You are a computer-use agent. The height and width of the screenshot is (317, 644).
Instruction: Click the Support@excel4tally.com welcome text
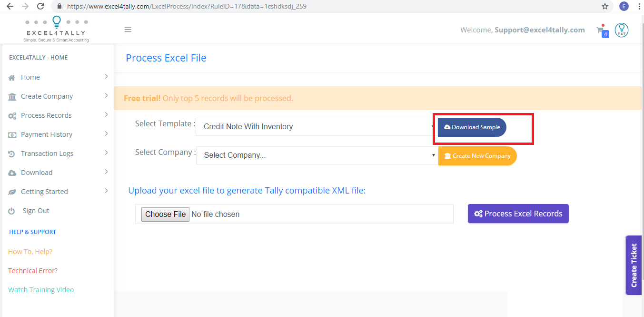tap(540, 30)
